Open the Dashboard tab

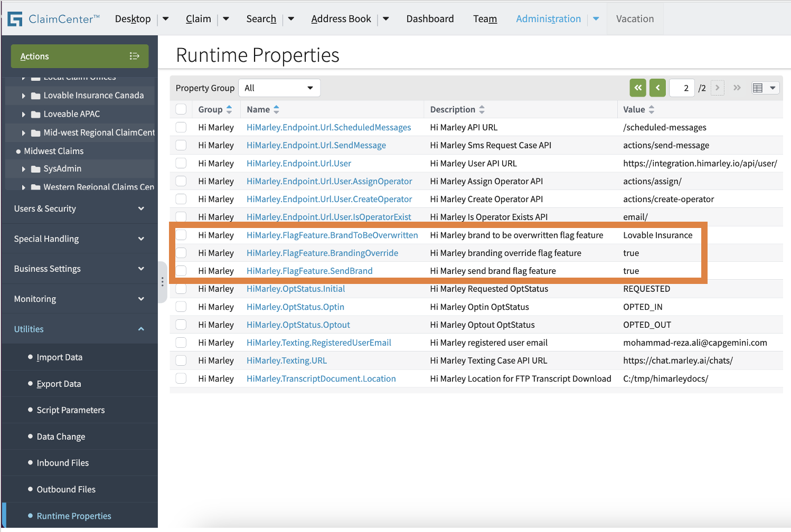430,19
